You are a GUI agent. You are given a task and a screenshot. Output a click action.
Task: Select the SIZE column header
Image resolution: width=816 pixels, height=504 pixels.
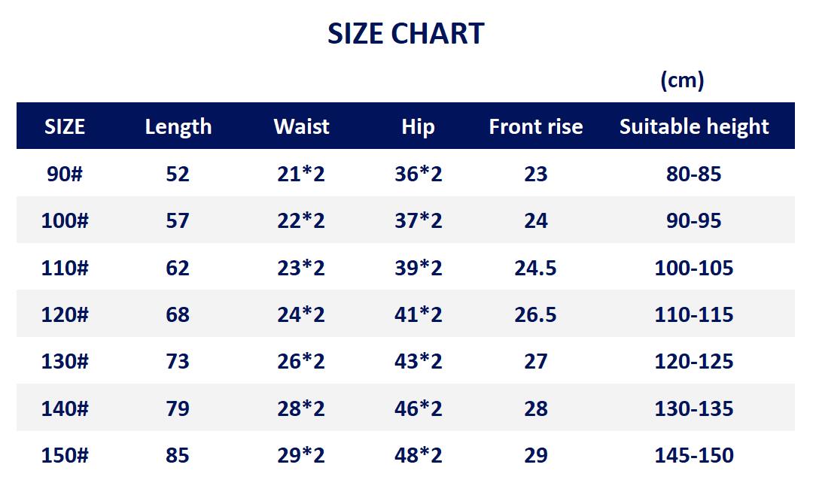click(65, 127)
